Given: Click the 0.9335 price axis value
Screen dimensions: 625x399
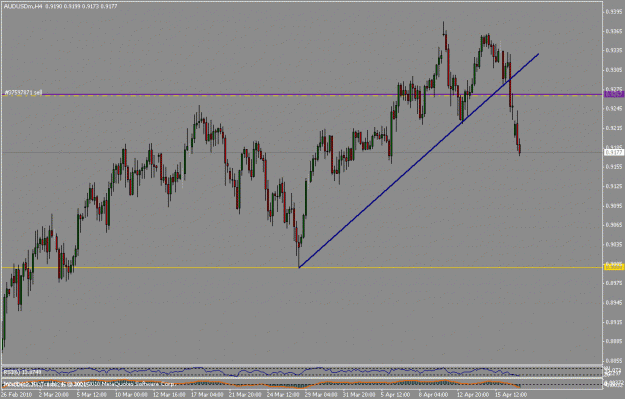Looking at the screenshot, I should pyautogui.click(x=614, y=51).
